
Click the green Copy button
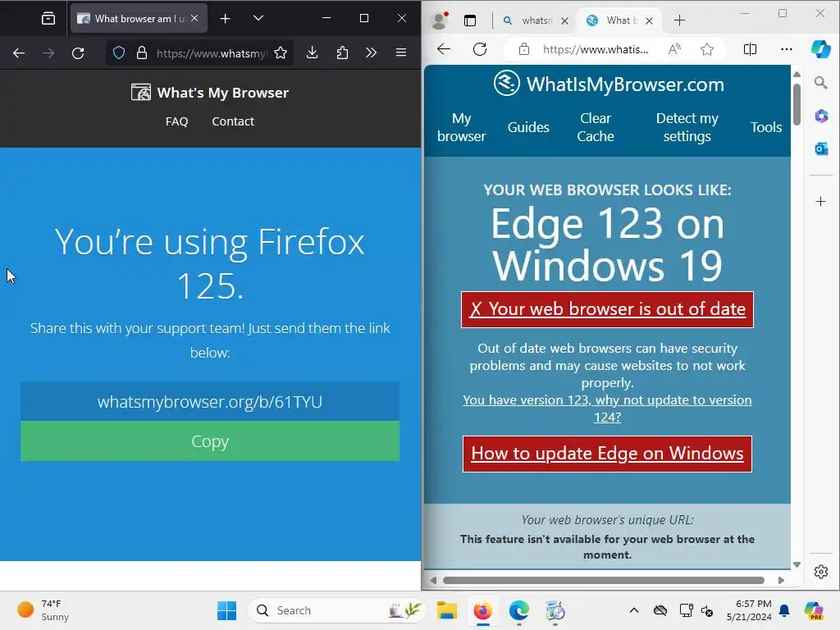click(x=210, y=441)
